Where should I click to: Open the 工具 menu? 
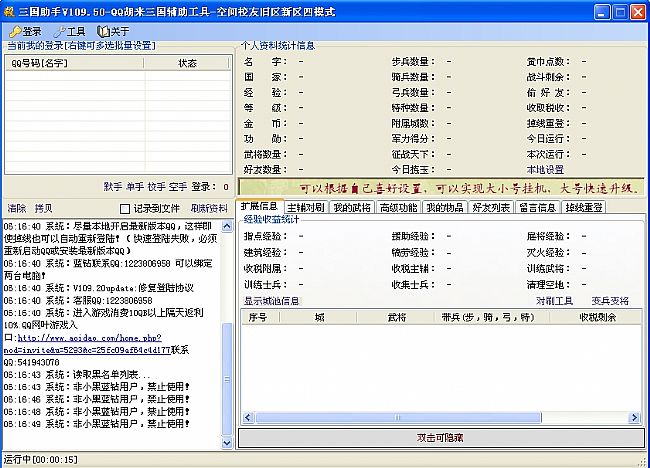(70, 32)
